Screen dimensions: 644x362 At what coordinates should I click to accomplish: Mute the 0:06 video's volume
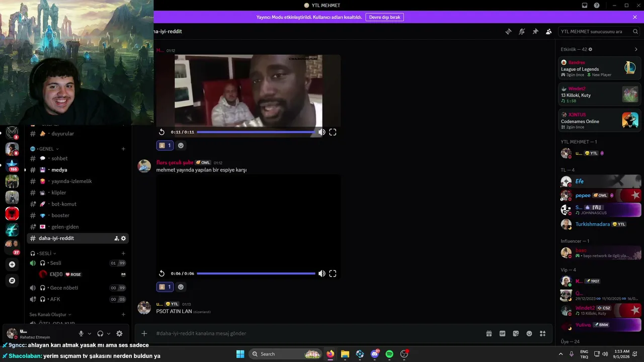322,274
